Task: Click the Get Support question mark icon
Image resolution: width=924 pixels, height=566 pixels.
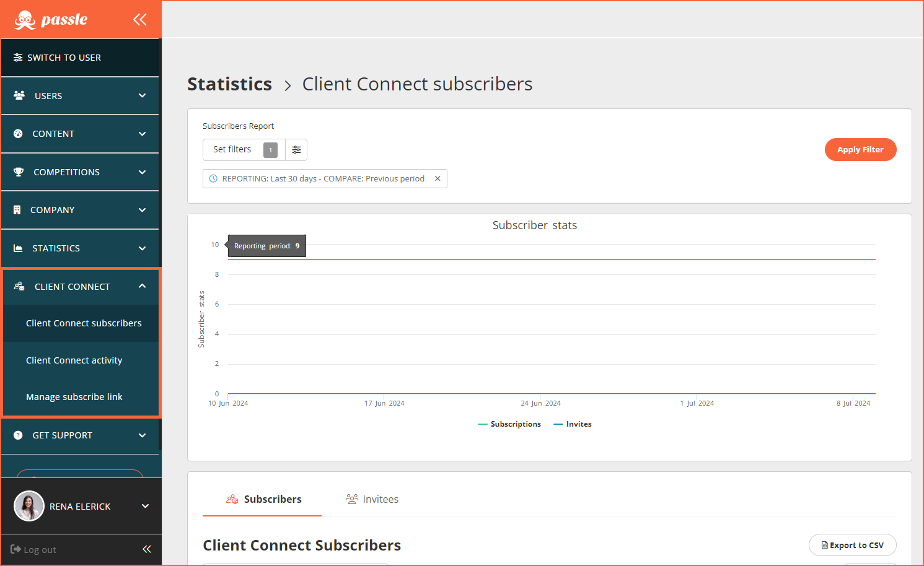Action: tap(18, 435)
